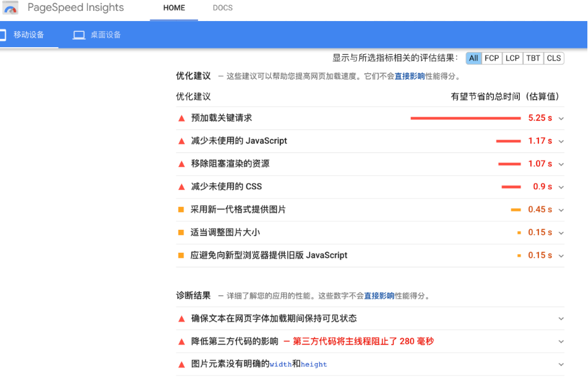Open the 直接影响 link under 诊断结果
The height and width of the screenshot is (377, 588).
tap(379, 296)
